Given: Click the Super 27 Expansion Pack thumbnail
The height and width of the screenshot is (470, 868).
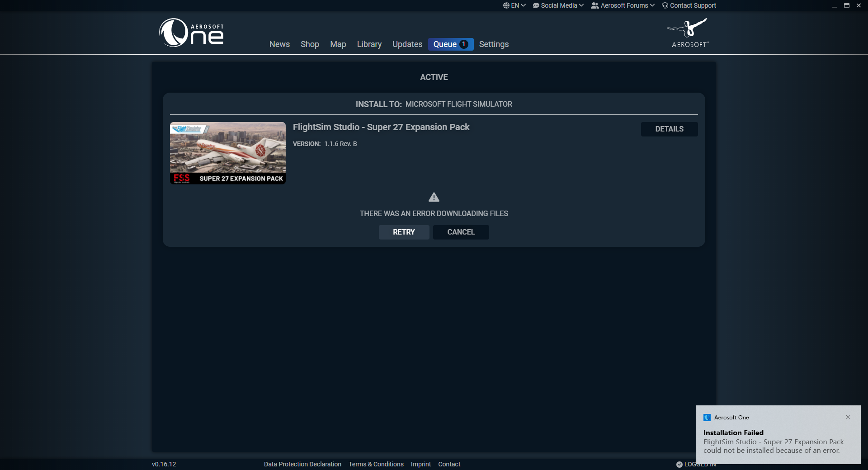Looking at the screenshot, I should coord(227,153).
